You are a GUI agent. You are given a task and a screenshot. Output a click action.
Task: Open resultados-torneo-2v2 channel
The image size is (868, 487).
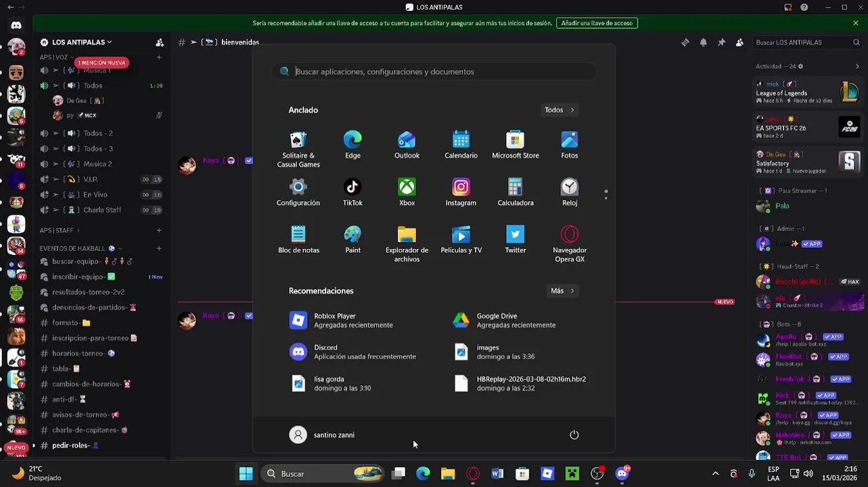point(100,292)
